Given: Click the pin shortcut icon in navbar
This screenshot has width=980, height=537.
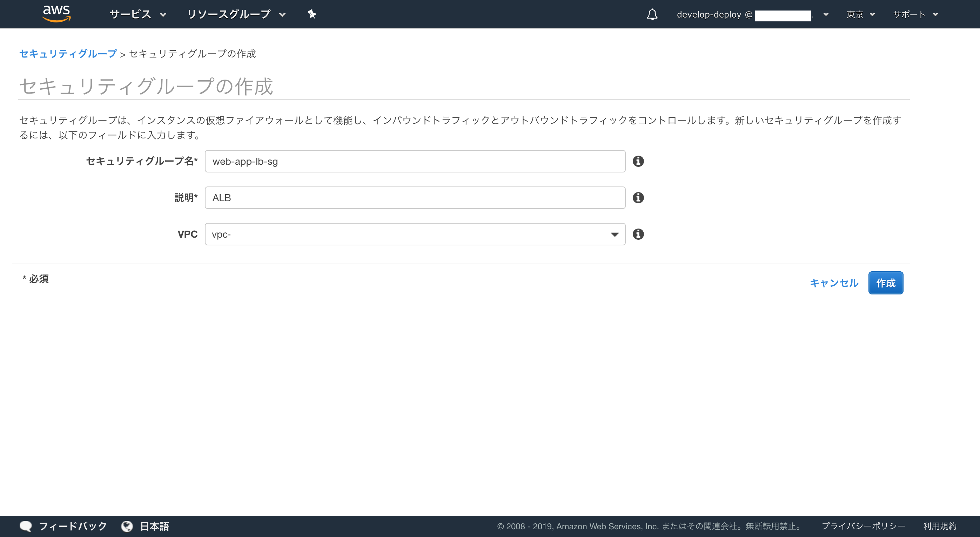Looking at the screenshot, I should 311,14.
